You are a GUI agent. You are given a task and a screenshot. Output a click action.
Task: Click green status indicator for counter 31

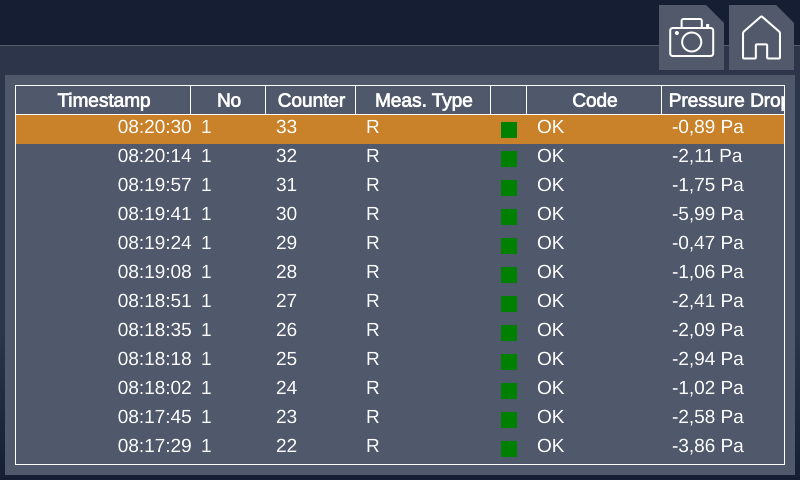pyautogui.click(x=509, y=187)
